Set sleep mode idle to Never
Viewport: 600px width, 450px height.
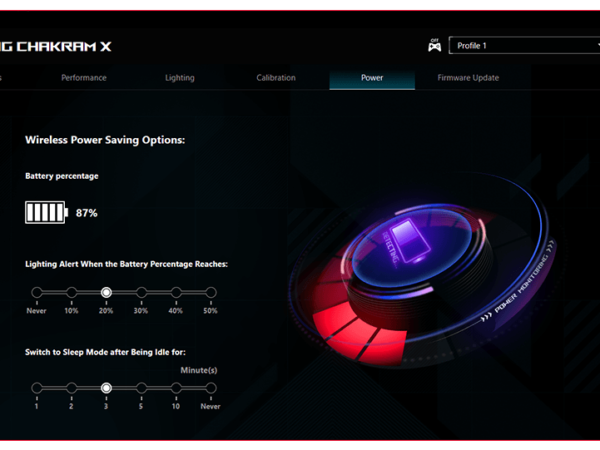point(210,388)
